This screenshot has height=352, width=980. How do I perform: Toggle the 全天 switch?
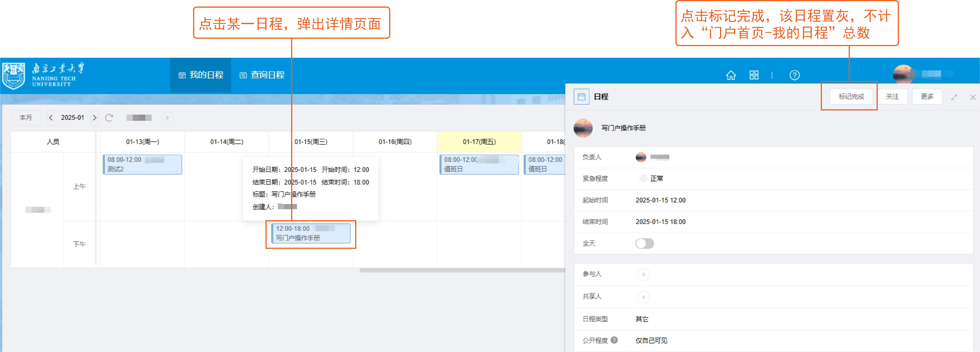click(644, 244)
